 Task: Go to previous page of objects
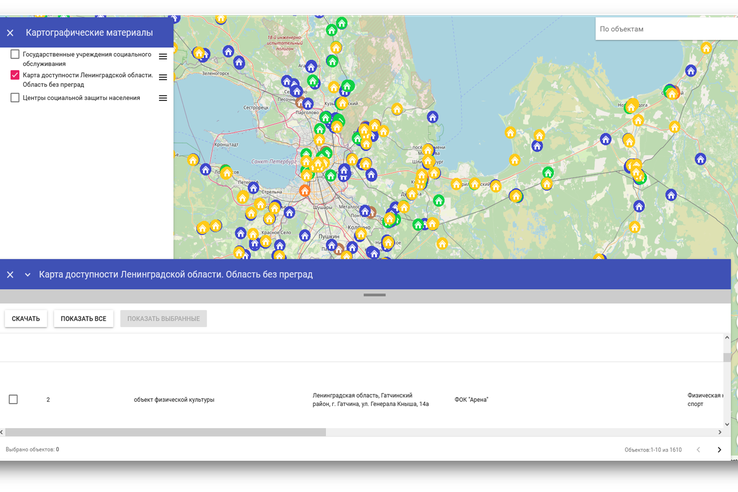(x=698, y=450)
